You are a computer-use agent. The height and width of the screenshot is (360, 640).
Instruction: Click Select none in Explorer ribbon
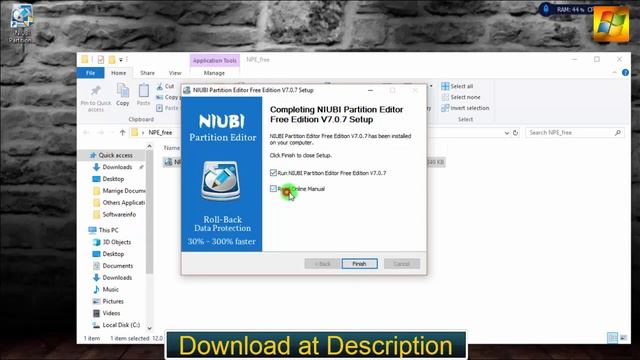(461, 97)
